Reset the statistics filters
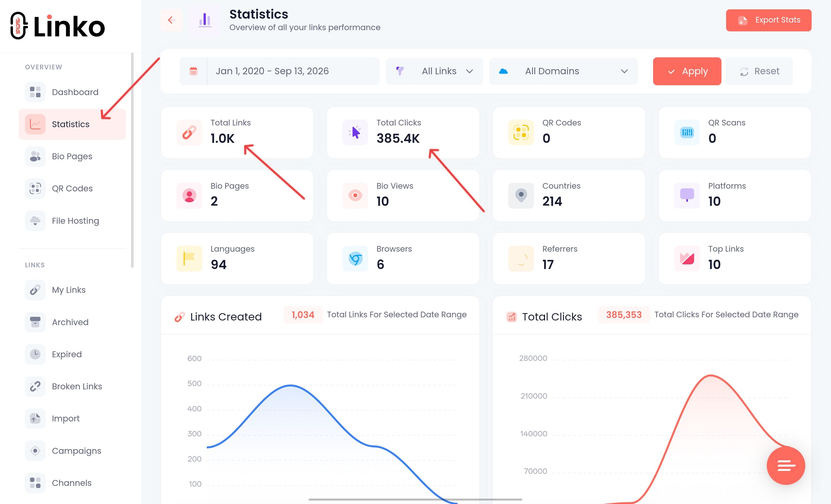This screenshot has height=504, width=831. [759, 71]
